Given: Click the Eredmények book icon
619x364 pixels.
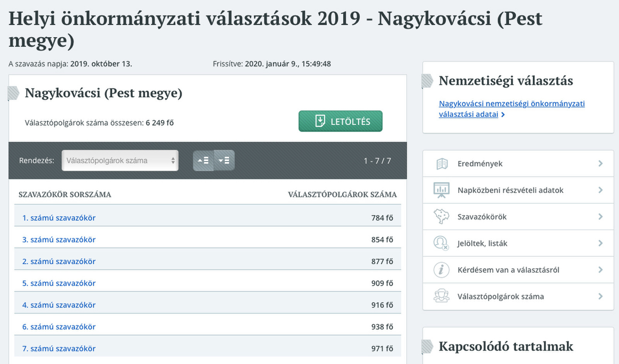Looking at the screenshot, I should [x=441, y=164].
